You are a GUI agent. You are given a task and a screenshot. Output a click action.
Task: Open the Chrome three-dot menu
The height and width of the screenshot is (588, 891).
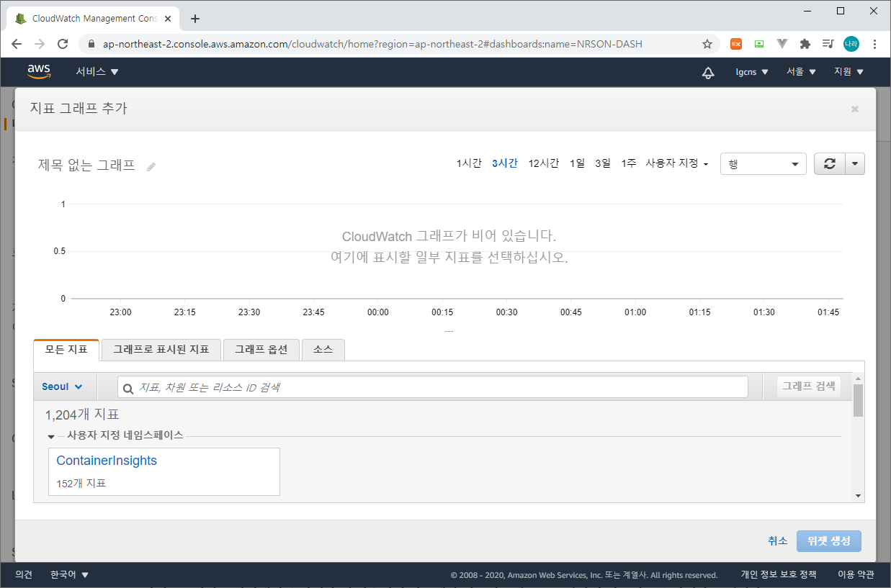pos(874,44)
